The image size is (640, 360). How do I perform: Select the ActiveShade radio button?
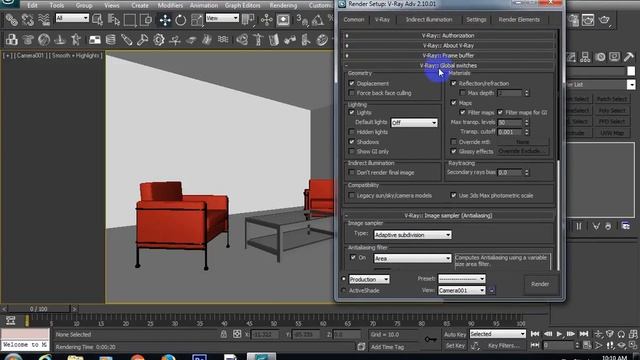pyautogui.click(x=344, y=291)
